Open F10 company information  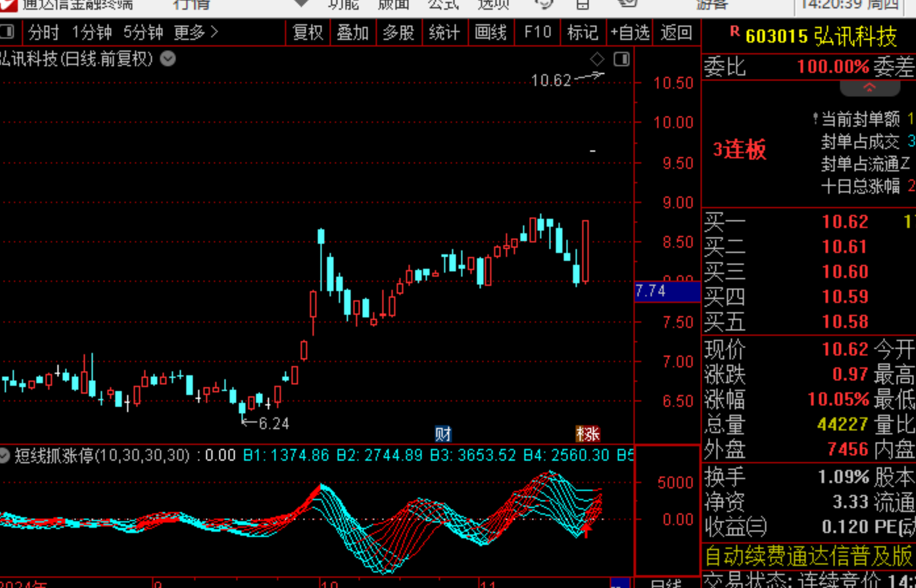tap(537, 33)
